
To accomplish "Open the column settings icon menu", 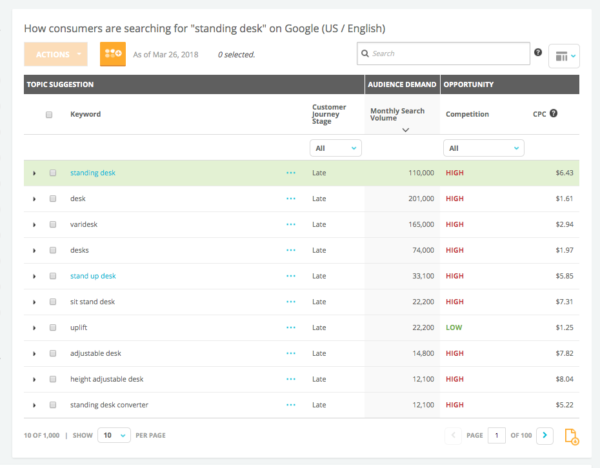I will 564,56.
